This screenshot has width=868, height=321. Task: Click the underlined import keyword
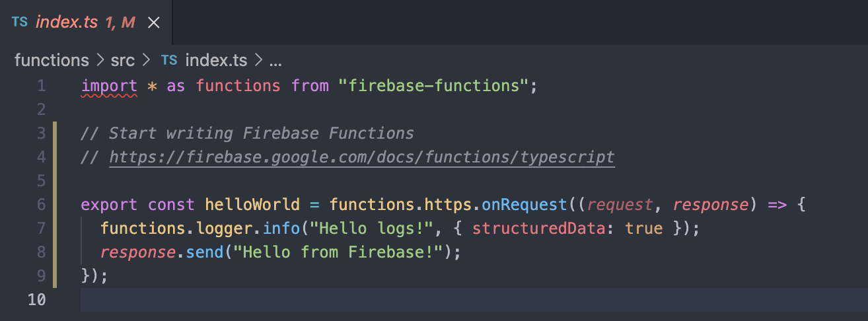click(109, 86)
